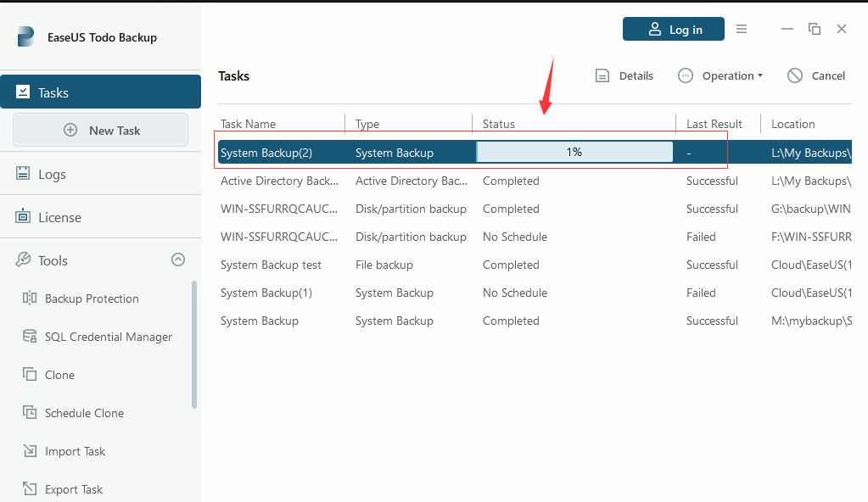Click the 1% progress bar
This screenshot has height=502, width=868.
[574, 152]
